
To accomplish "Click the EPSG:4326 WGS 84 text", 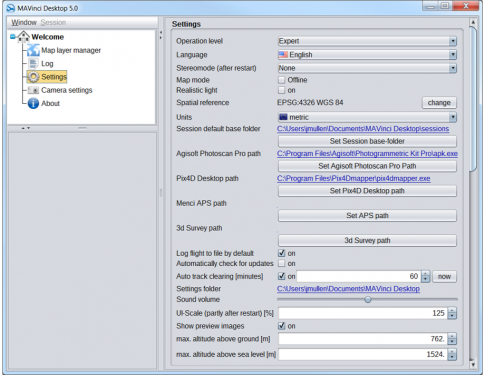I will [310, 103].
